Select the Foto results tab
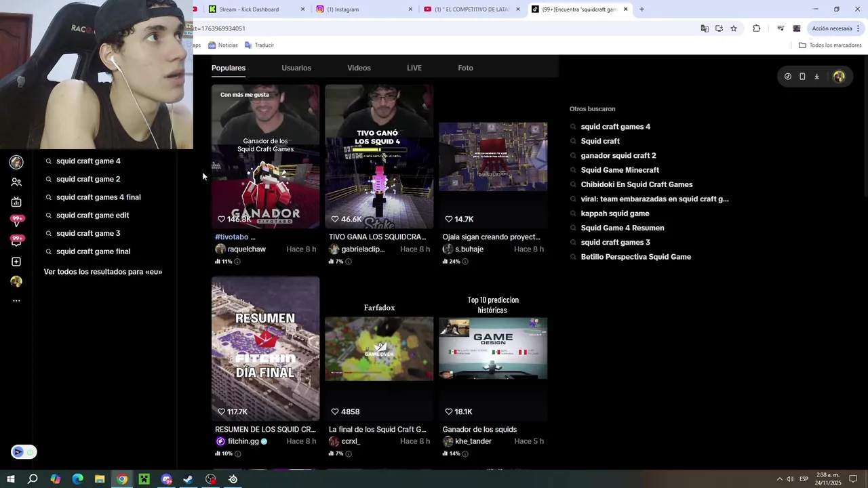This screenshot has width=868, height=488. [x=465, y=68]
